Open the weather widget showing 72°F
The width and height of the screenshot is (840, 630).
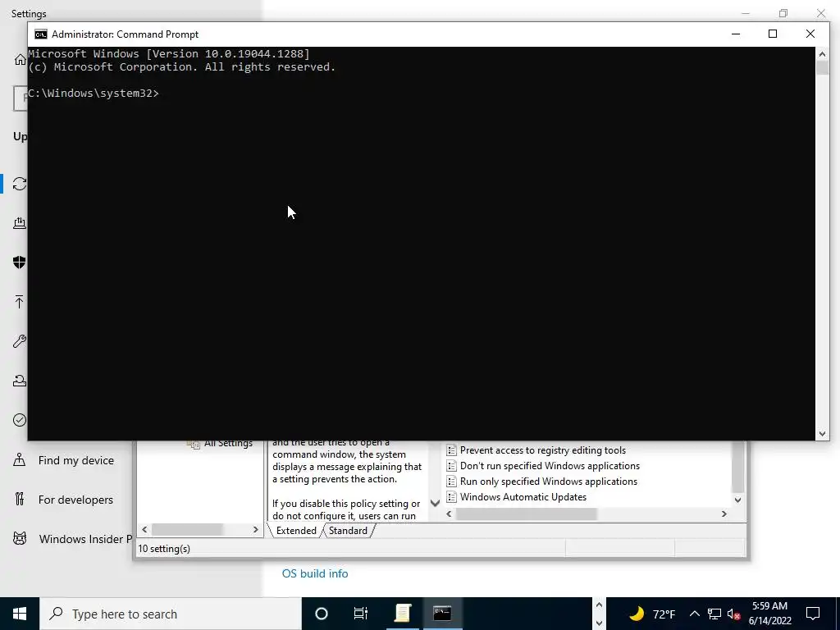pyautogui.click(x=651, y=614)
